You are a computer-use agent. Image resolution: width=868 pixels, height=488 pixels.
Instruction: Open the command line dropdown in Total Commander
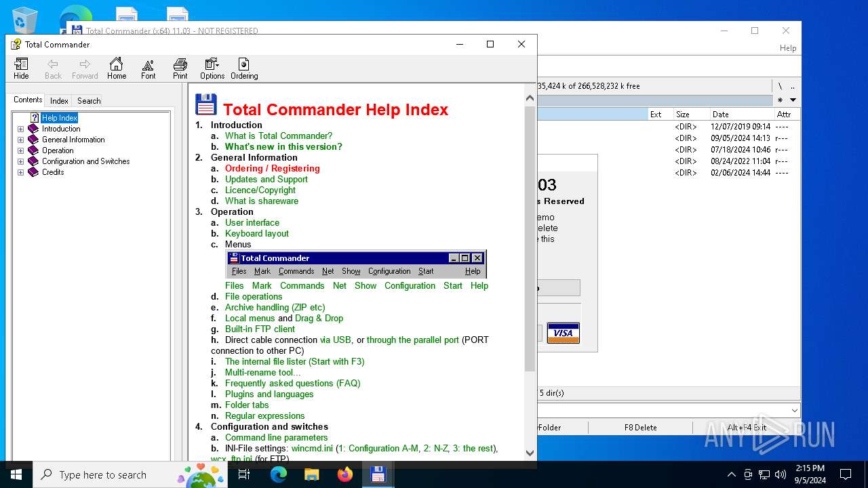pyautogui.click(x=795, y=411)
